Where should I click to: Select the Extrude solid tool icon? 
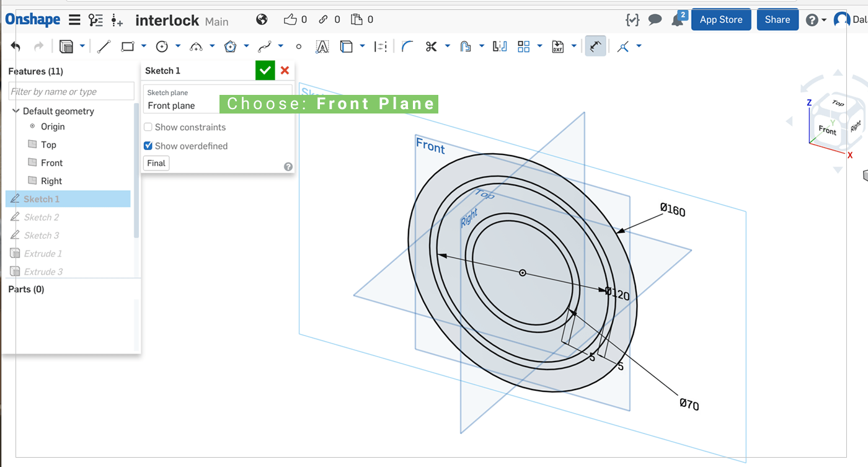(66, 47)
